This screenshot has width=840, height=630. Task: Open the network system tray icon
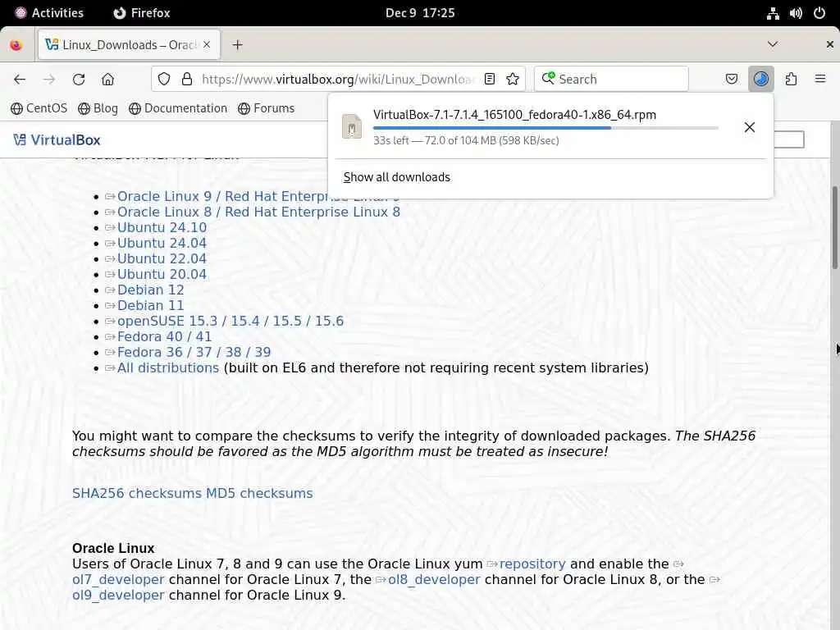coord(773,13)
